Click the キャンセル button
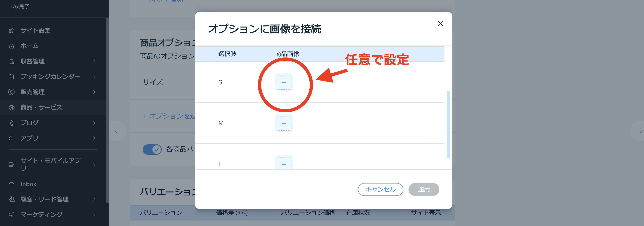The image size is (644, 226). click(380, 189)
